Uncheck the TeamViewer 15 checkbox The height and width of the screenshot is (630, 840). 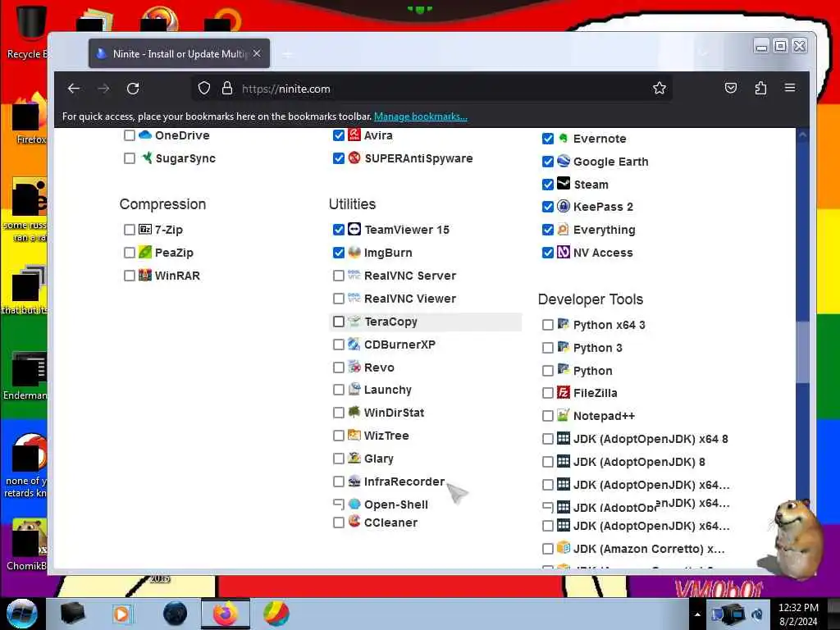(339, 230)
